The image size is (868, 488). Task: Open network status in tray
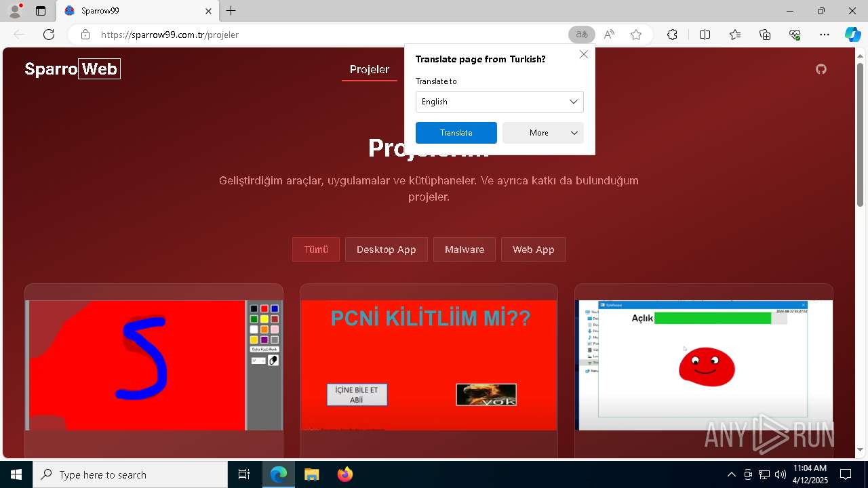(764, 474)
